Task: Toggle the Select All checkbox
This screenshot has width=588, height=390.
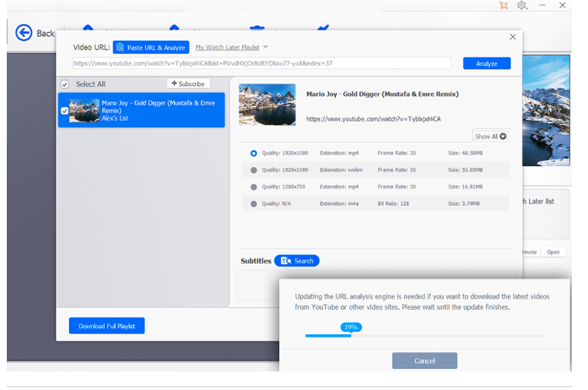Action: pos(64,84)
